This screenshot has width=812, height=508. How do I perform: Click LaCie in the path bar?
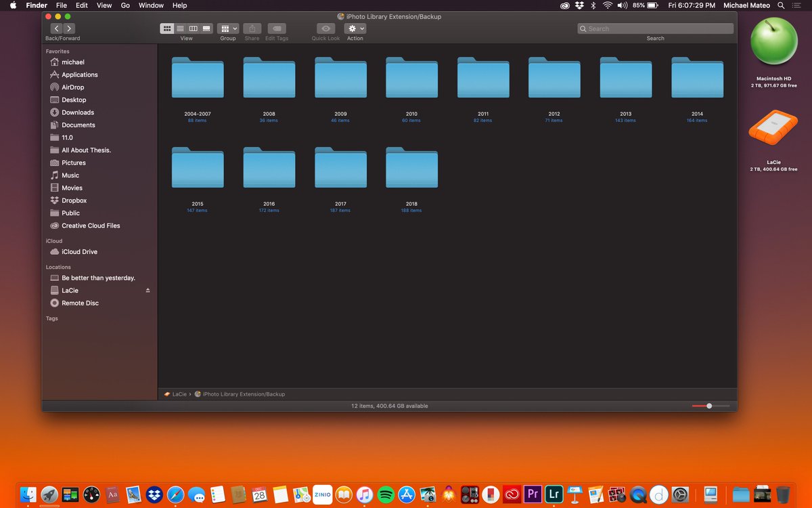(175, 394)
